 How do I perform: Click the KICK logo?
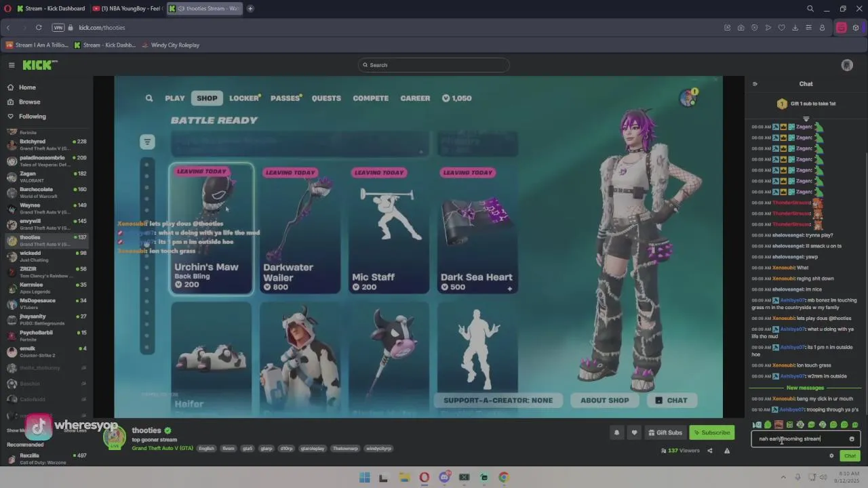pyautogui.click(x=40, y=65)
